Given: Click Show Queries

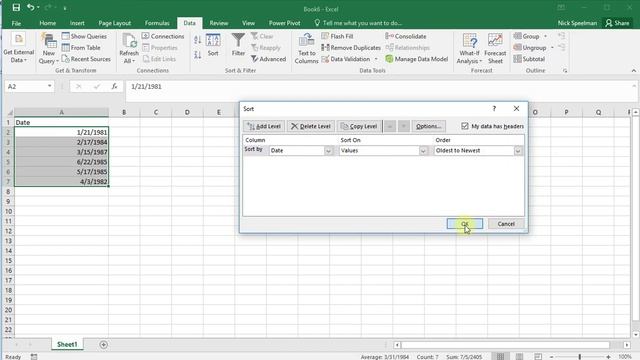Looking at the screenshot, I should coord(84,36).
